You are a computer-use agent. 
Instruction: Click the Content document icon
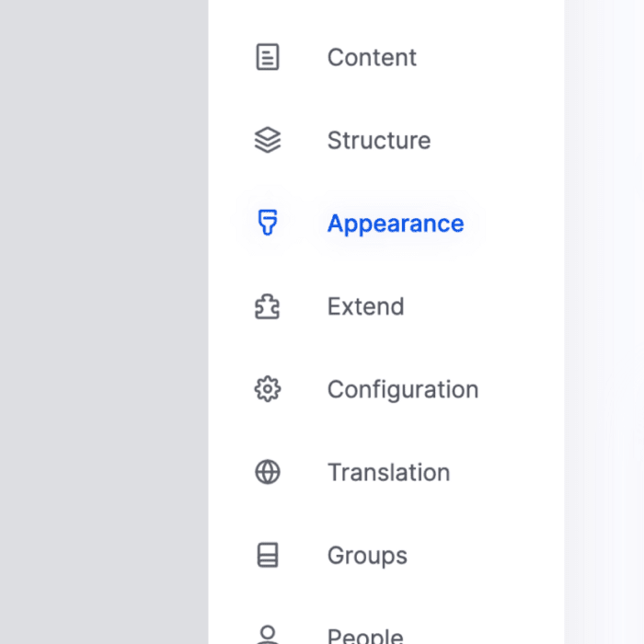pos(267,58)
